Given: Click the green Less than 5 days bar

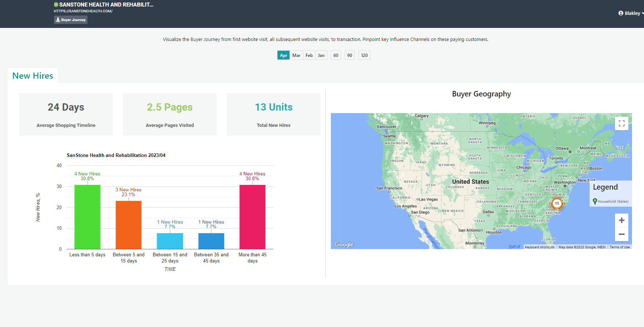Looking at the screenshot, I should coord(87,217).
